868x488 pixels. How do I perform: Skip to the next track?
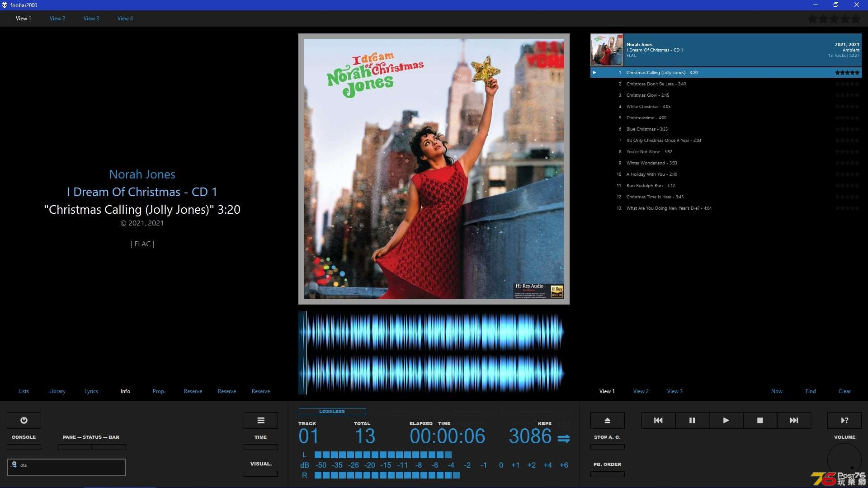click(794, 420)
